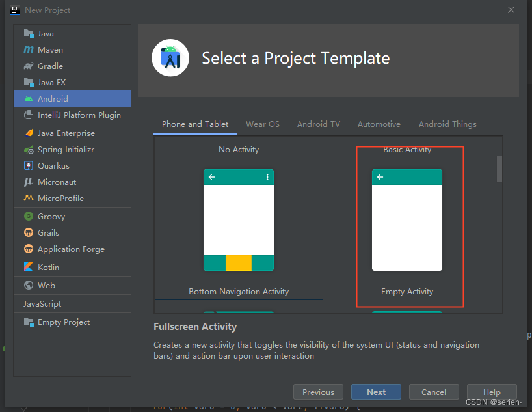Select Android project type
Viewport: 532px width, 412px height.
coord(72,99)
